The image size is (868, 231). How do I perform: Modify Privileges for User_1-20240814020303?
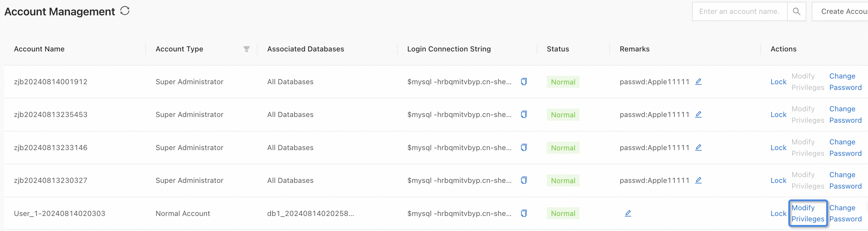tap(808, 214)
